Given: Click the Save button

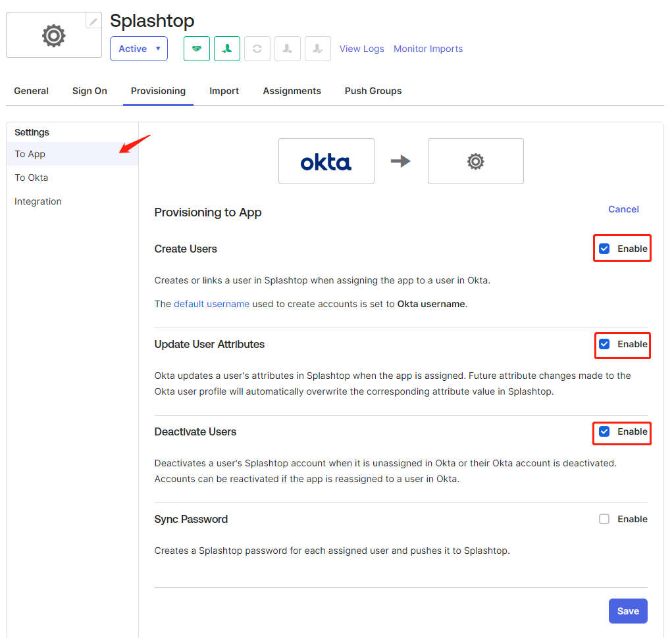Looking at the screenshot, I should [x=628, y=611].
